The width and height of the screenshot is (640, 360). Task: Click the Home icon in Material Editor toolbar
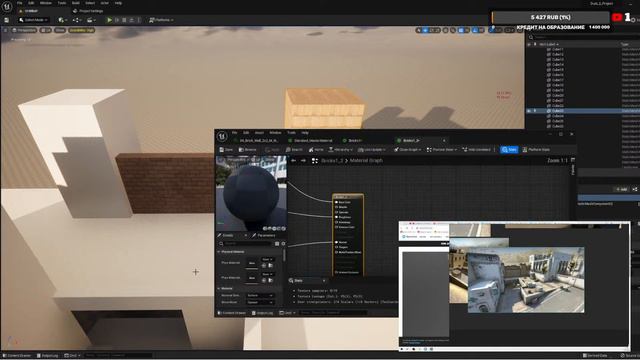316,150
